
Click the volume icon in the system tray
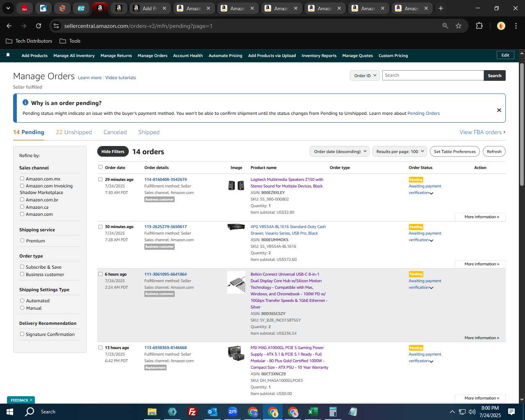(472, 412)
